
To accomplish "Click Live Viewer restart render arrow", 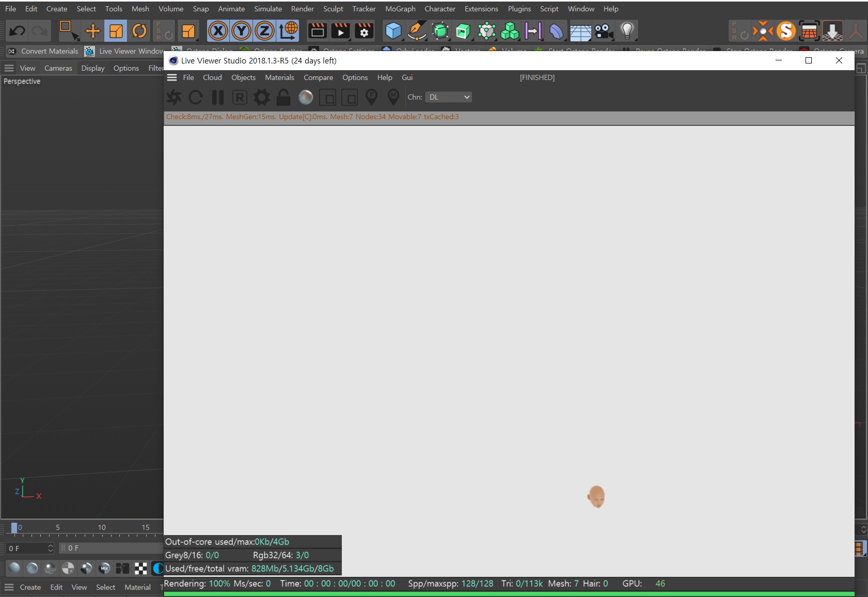I will [x=196, y=97].
